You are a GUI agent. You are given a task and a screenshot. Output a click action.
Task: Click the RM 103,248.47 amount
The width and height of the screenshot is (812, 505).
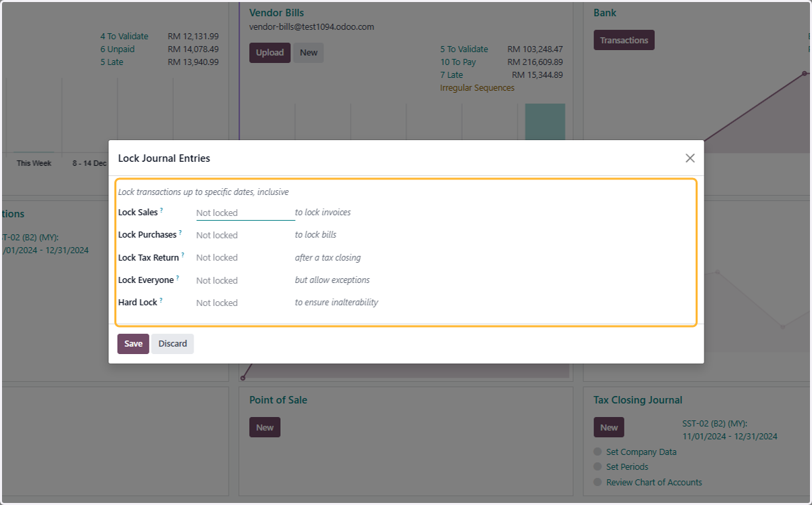(535, 49)
